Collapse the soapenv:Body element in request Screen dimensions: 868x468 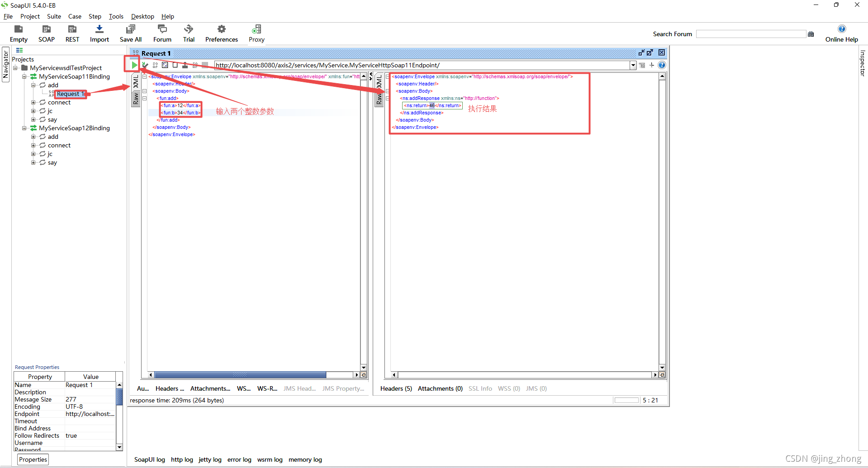[x=145, y=91]
